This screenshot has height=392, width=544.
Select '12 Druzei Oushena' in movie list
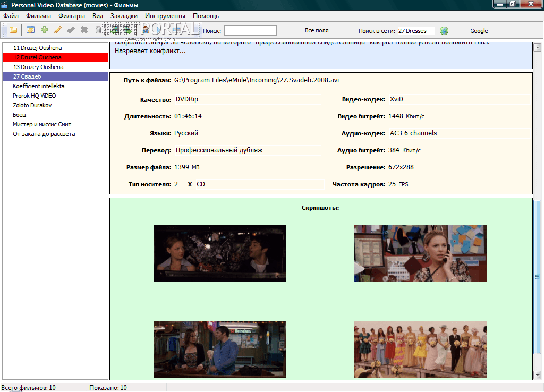[37, 57]
